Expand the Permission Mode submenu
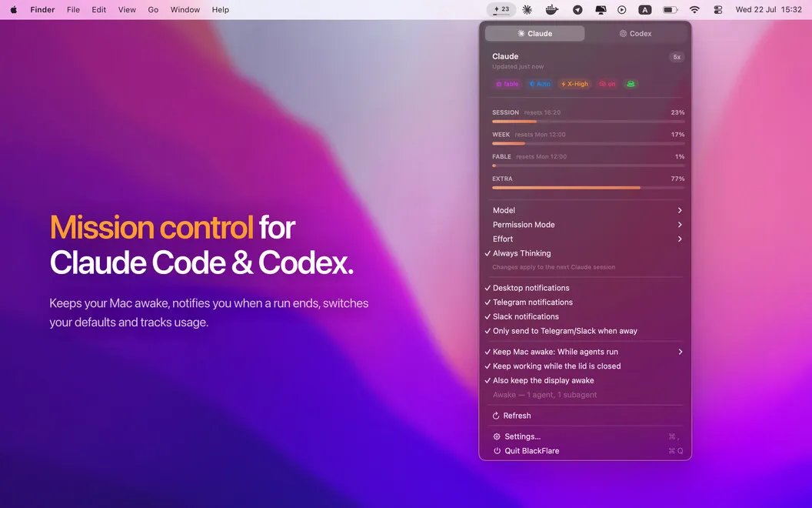This screenshot has width=812, height=508. tap(585, 225)
